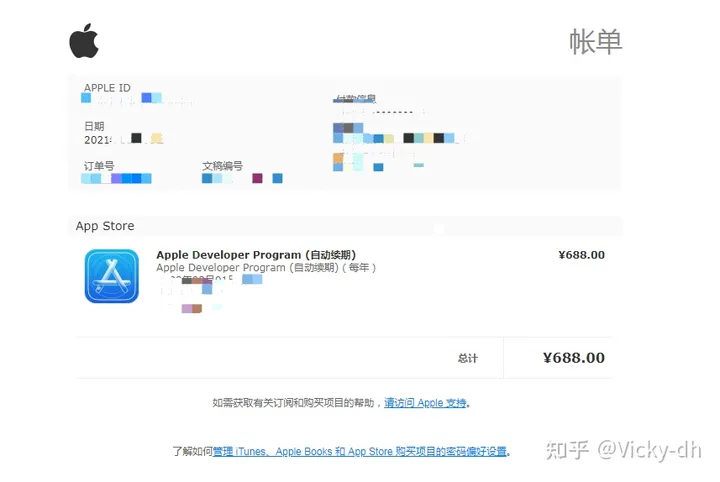
Task: Click the bold Apple Developer Program (自动续期) title
Action: coord(255,255)
